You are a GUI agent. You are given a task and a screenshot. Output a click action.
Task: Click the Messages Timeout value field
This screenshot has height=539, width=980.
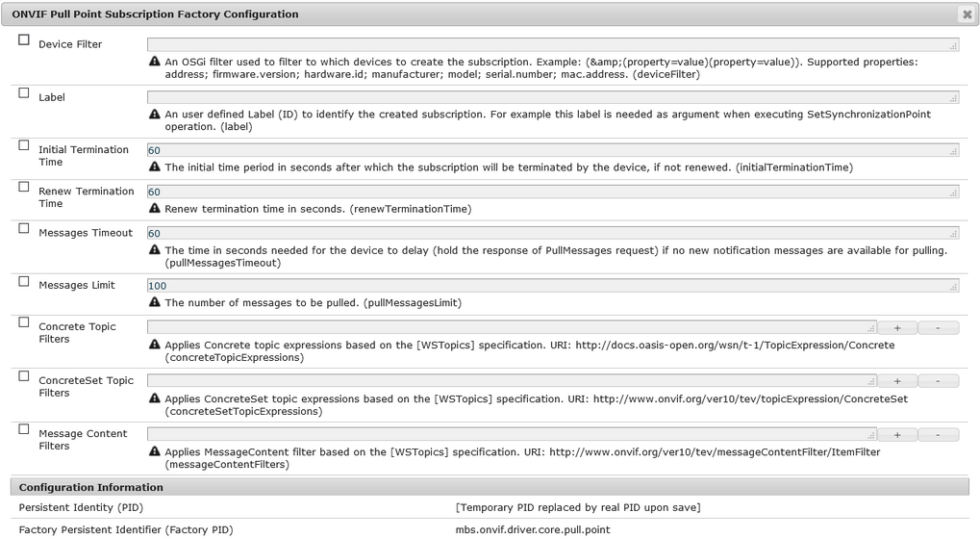(553, 233)
